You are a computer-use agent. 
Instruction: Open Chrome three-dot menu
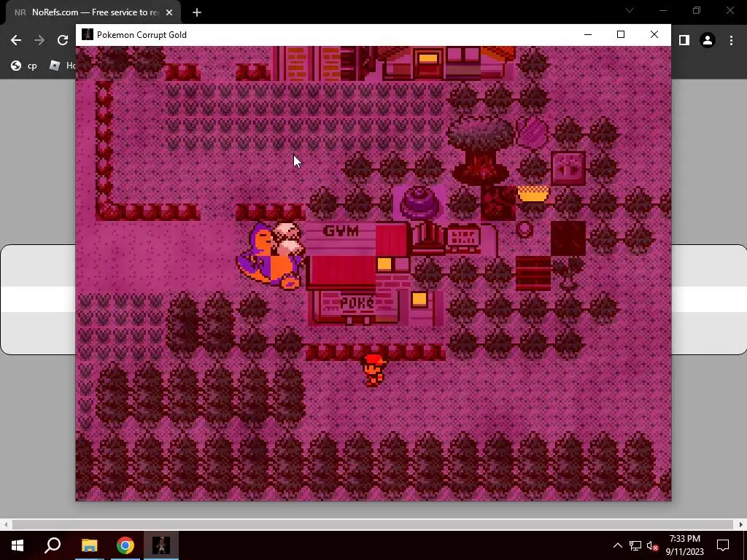point(731,41)
